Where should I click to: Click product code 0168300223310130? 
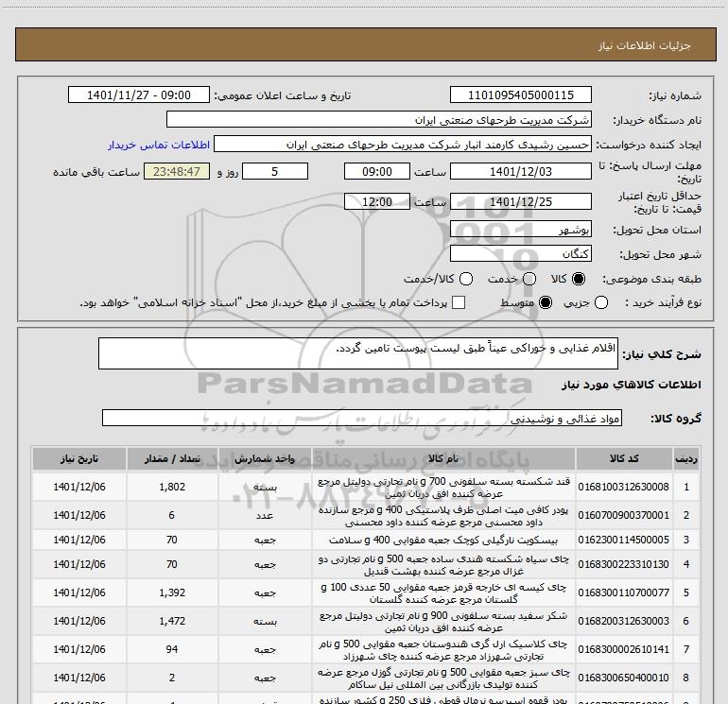coord(624,564)
